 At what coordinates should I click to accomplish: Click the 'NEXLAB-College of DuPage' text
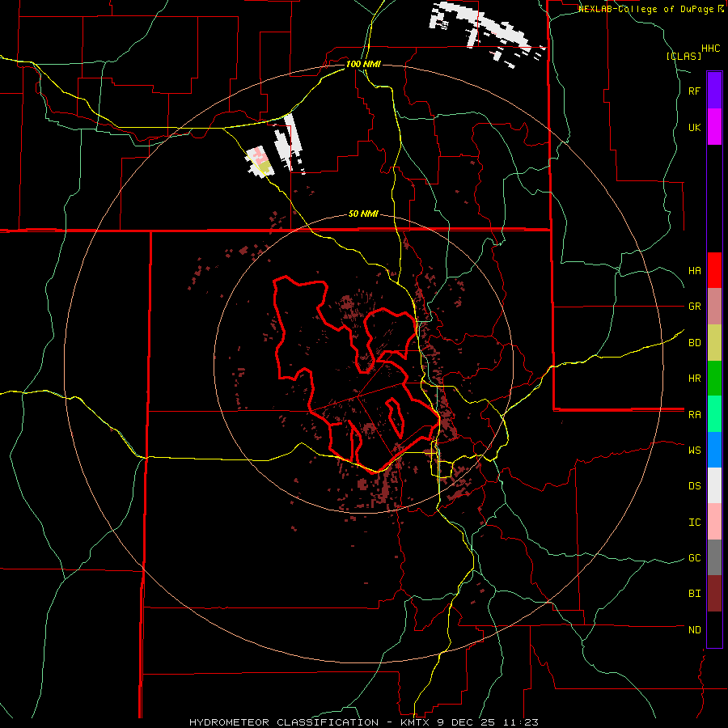point(645,9)
